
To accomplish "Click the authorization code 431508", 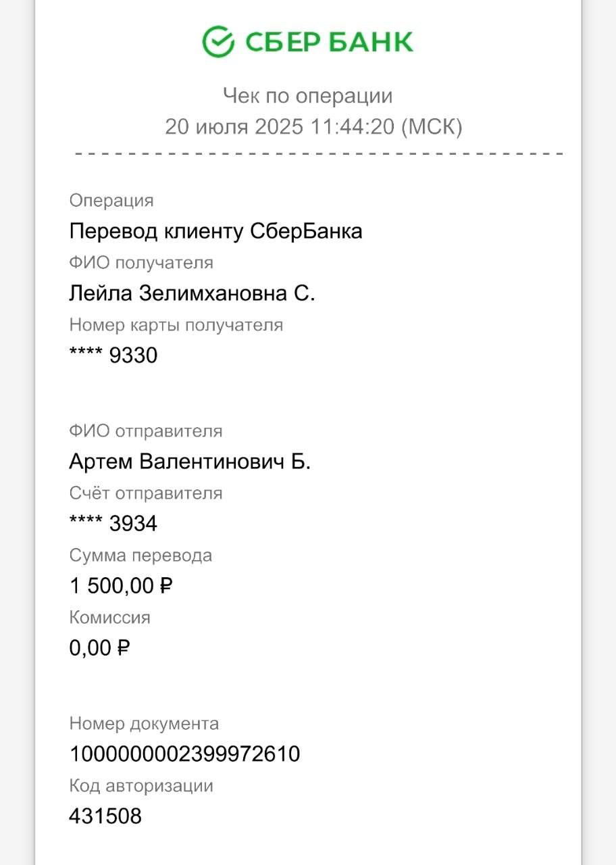I will click(105, 816).
